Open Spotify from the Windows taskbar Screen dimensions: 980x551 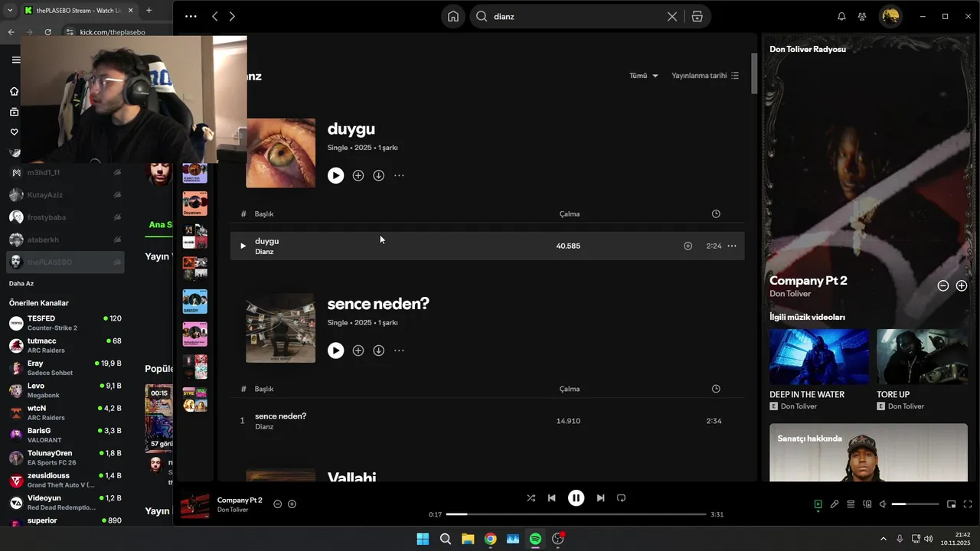[535, 539]
